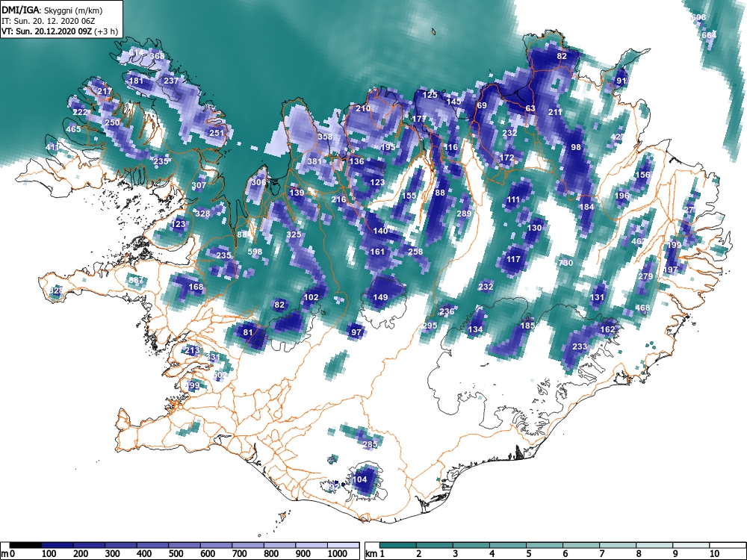Click the 328 visibility value
The width and height of the screenshot is (747, 560).
click(202, 214)
